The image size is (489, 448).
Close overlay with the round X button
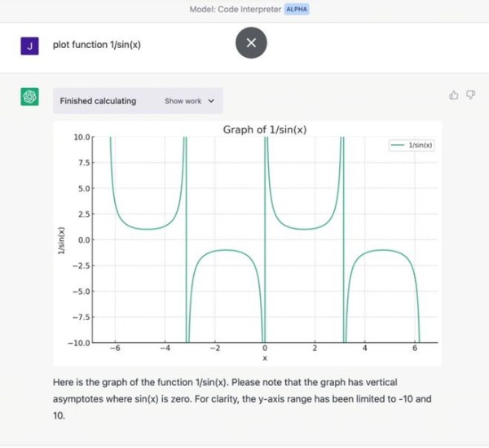point(251,42)
